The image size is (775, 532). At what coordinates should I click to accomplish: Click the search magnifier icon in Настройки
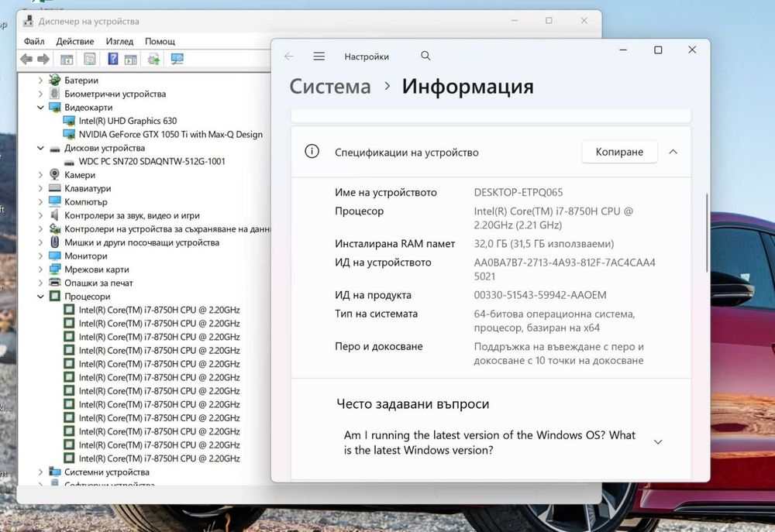click(425, 56)
